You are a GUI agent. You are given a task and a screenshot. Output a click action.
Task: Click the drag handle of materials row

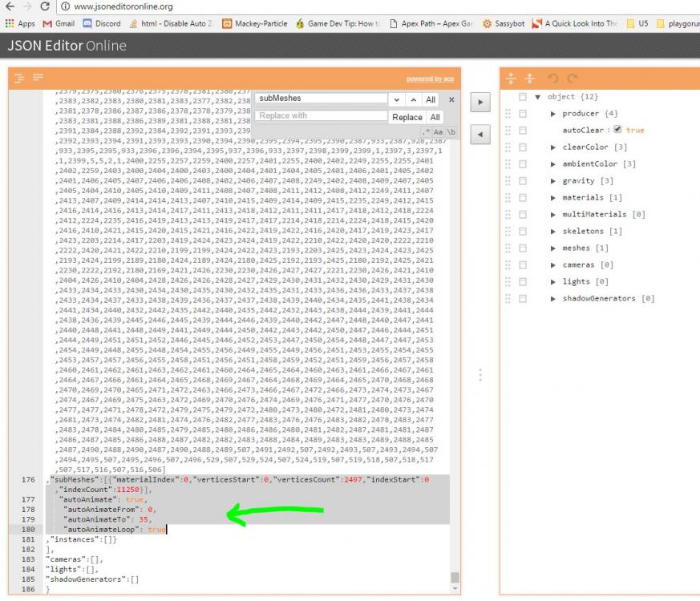[508, 198]
